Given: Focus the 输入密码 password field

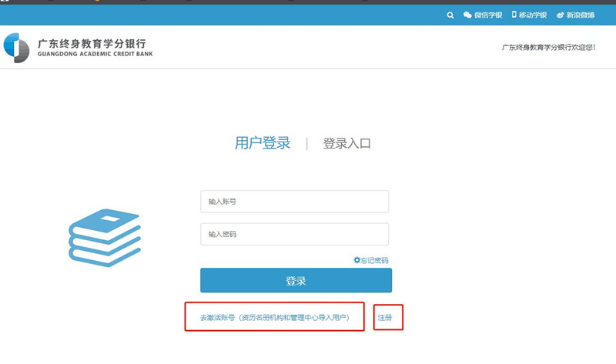Looking at the screenshot, I should point(294,234).
